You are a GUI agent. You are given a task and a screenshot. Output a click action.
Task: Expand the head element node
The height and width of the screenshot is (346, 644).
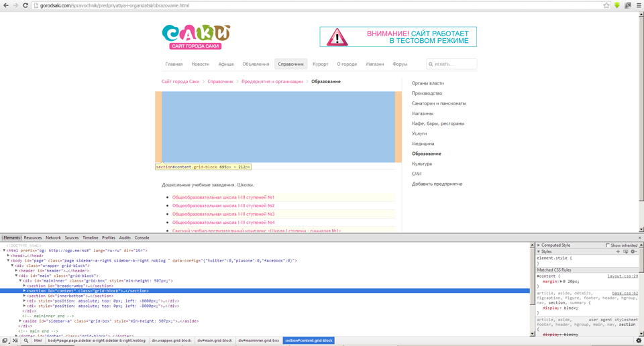[x=8, y=255]
